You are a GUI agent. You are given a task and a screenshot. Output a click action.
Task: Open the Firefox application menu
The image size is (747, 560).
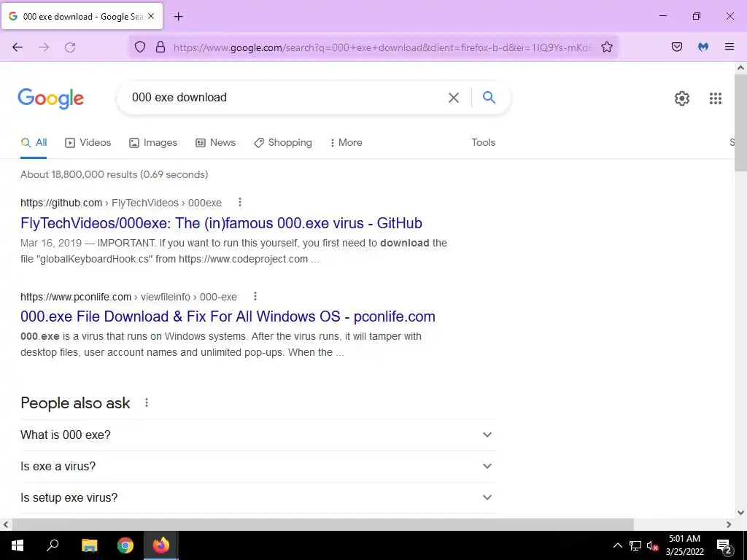click(x=729, y=47)
